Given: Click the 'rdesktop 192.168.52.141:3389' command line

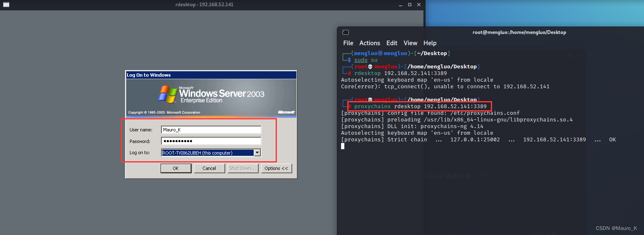Looking at the screenshot, I should (400, 73).
